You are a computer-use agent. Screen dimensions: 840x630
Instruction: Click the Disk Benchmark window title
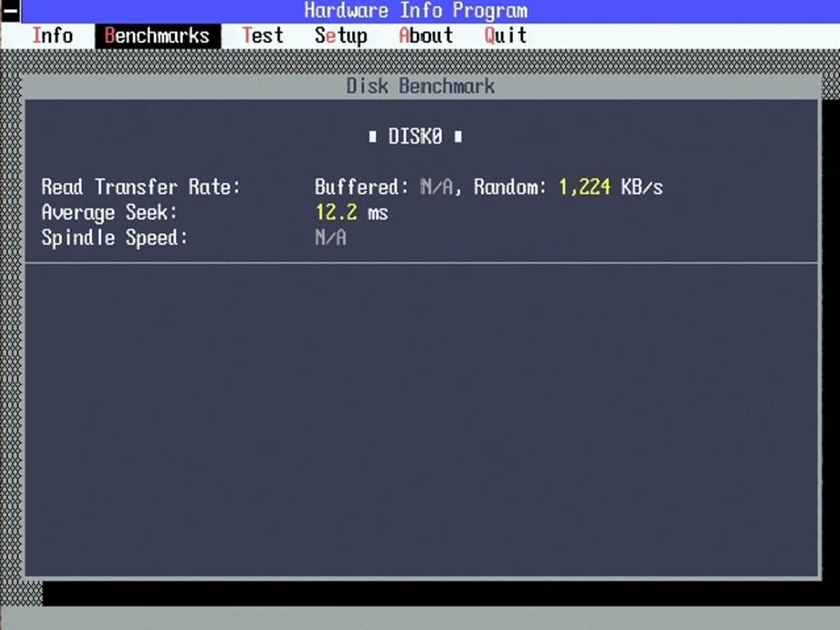[x=421, y=86]
